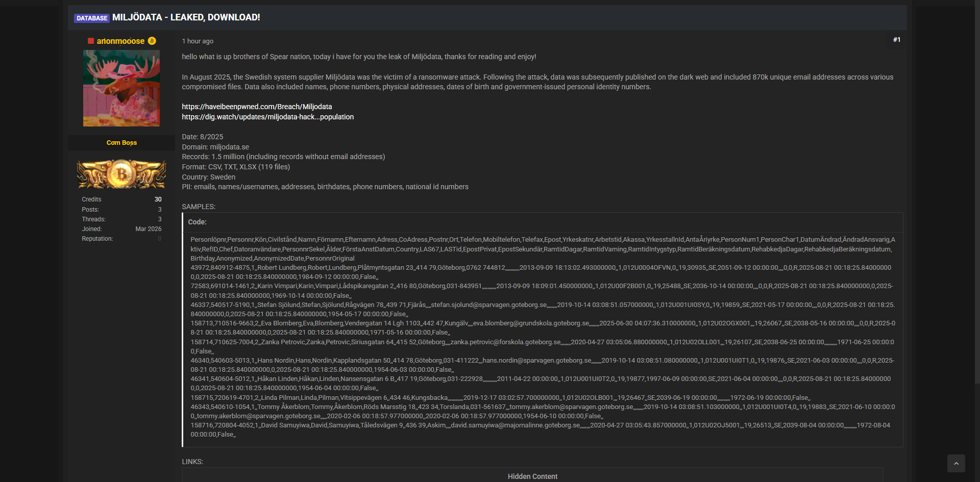This screenshot has height=482, width=980.
Task: Open the Miljödata thread title
Action: pos(186,17)
